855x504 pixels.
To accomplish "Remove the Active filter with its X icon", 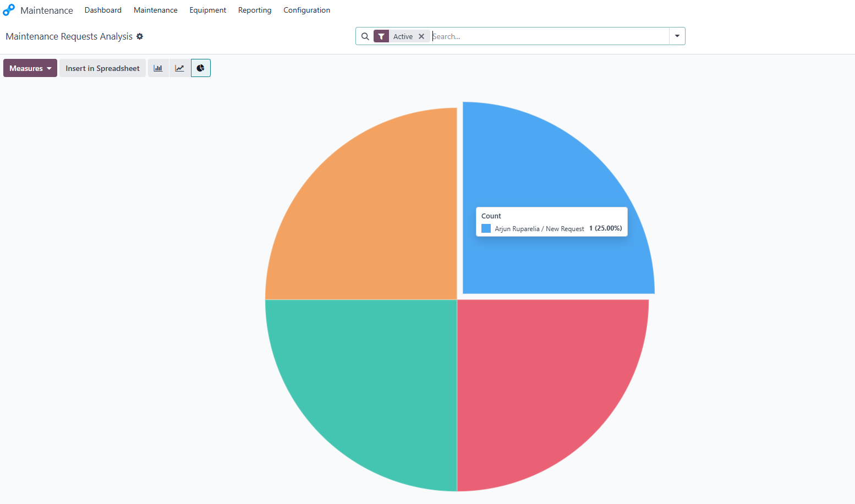I will pyautogui.click(x=421, y=36).
